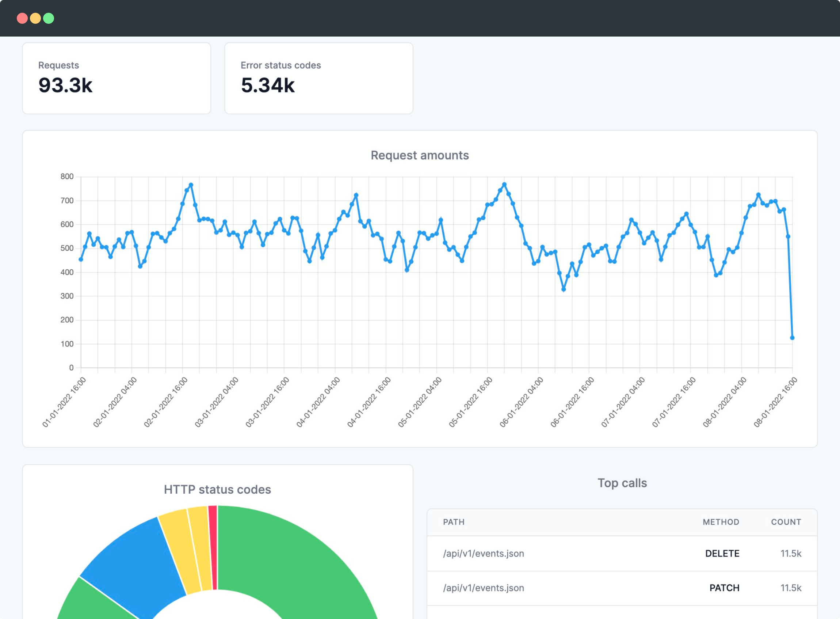Open the Requests 93.3k stat card

[117, 78]
